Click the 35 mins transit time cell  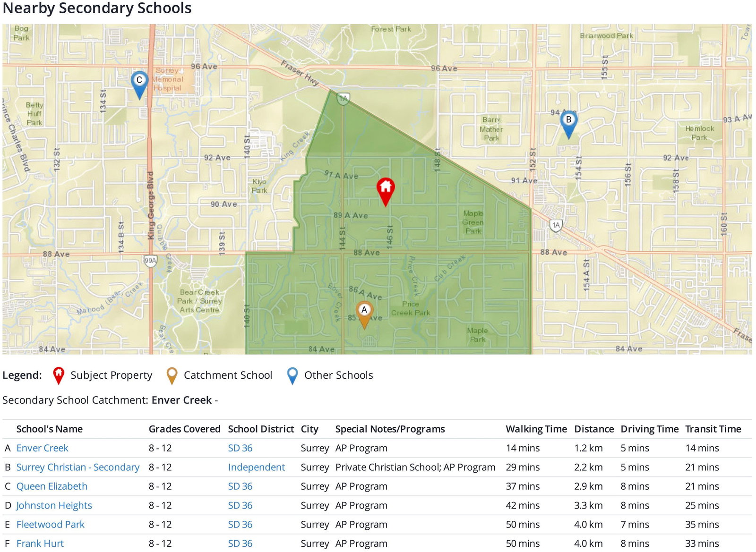coord(702,525)
